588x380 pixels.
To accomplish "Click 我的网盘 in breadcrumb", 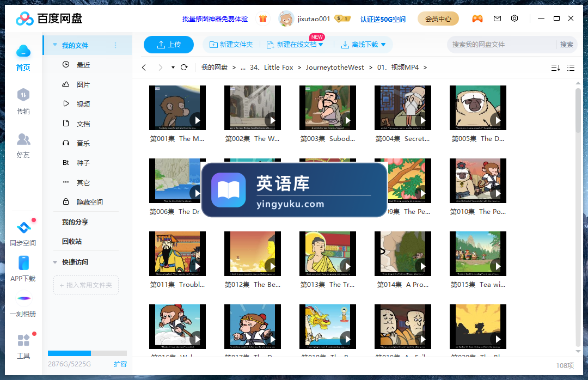I will pyautogui.click(x=215, y=68).
